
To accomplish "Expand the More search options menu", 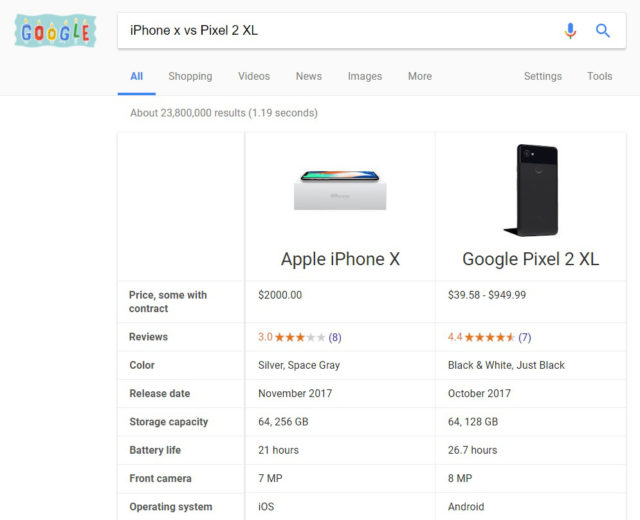I will [x=420, y=76].
